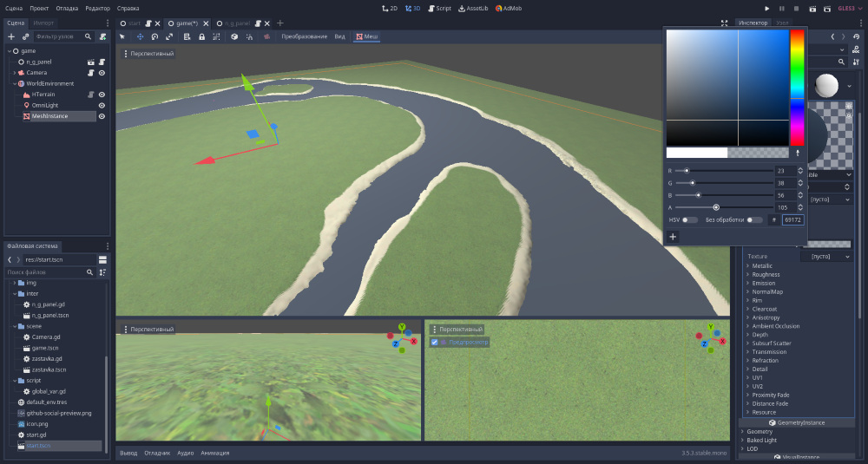Collapse the WorldEnvironment node in scene tree
868x464 pixels.
pos(15,83)
